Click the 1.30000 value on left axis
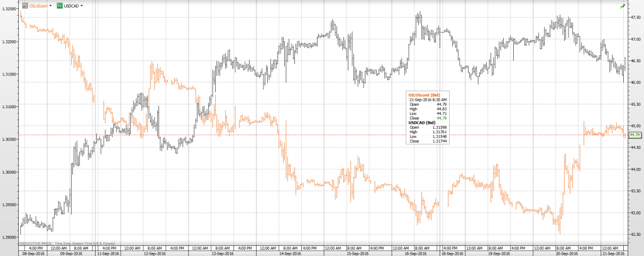The image size is (644, 256). (x=9, y=171)
